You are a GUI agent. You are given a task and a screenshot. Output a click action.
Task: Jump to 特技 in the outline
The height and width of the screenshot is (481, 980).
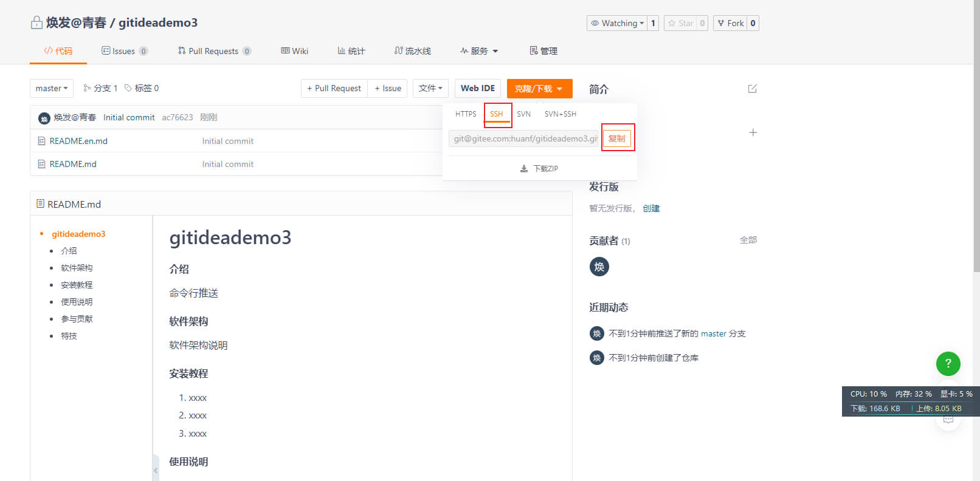pos(69,336)
